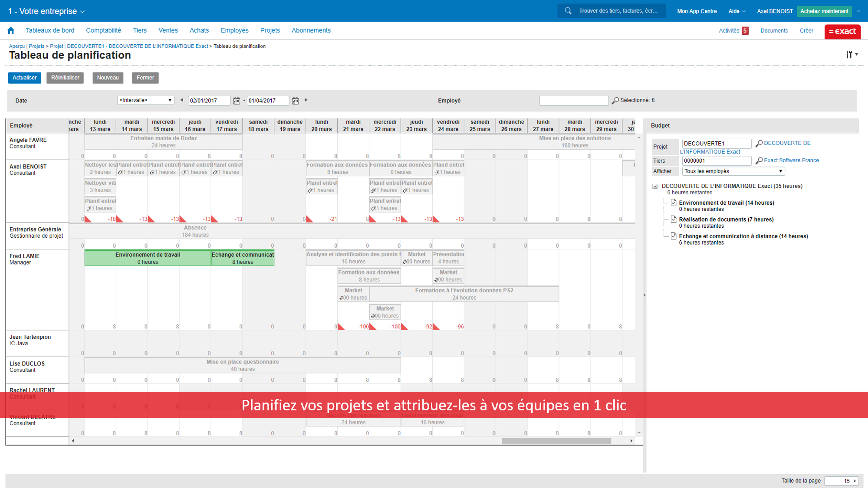Click employee name Angele FAVRE
Viewport: 868px width, 488px height.
pyautogui.click(x=28, y=140)
